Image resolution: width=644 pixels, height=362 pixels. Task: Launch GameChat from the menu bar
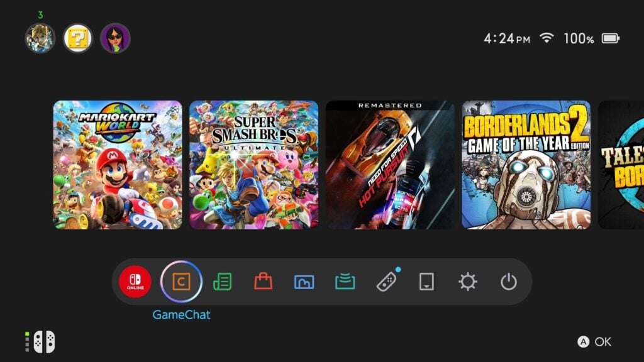pyautogui.click(x=181, y=282)
